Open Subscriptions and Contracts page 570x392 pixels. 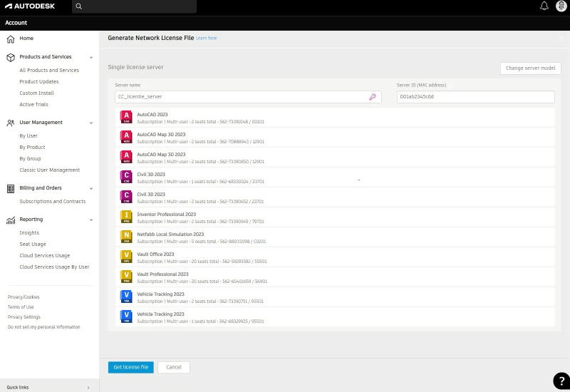(x=53, y=202)
